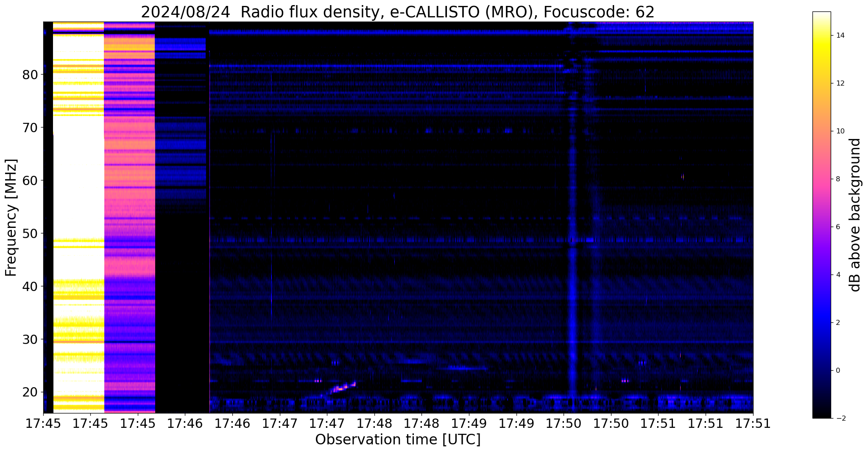Image resolution: width=868 pixels, height=452 pixels.
Task: Click the 8 tick label on the colorbar
Action: [837, 179]
